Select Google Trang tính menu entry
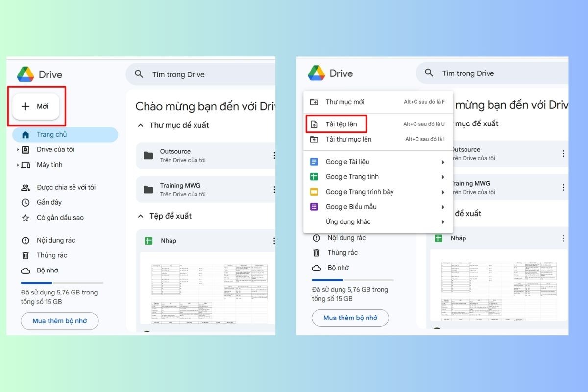The image size is (588, 392). [378, 177]
